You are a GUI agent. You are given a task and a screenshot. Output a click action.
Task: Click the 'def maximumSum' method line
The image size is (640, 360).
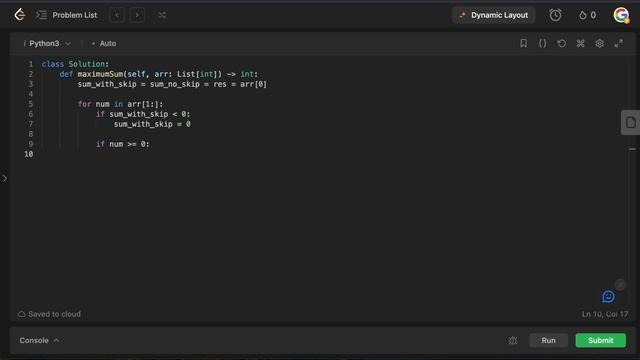[x=159, y=74]
